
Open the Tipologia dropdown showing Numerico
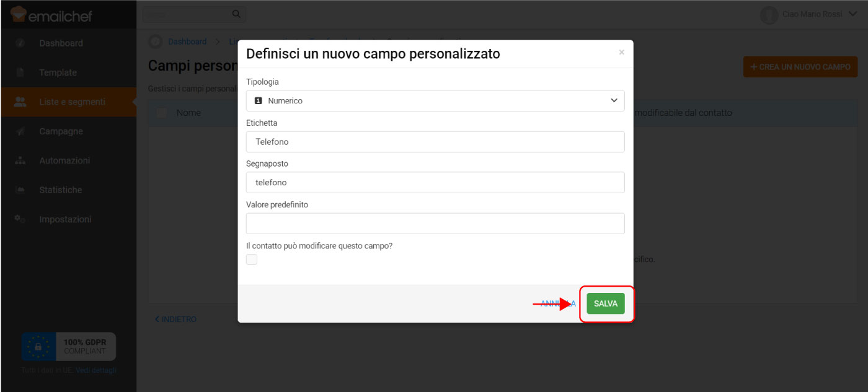[x=435, y=100]
